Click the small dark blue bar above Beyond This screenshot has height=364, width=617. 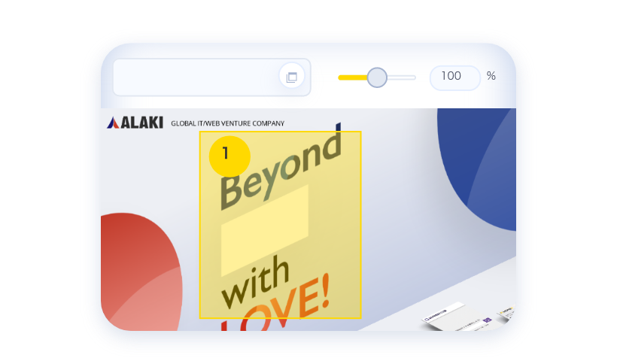click(x=339, y=126)
